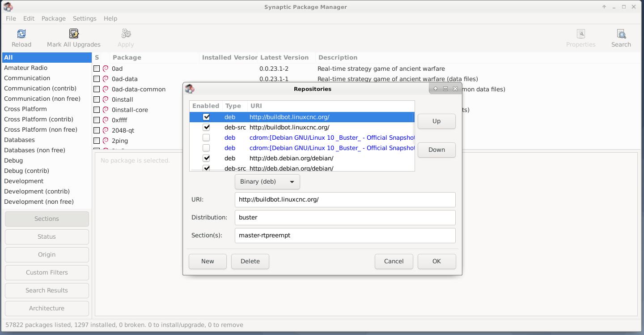The height and width of the screenshot is (335, 644).
Task: Select Amateur Radio section
Action: point(47,68)
